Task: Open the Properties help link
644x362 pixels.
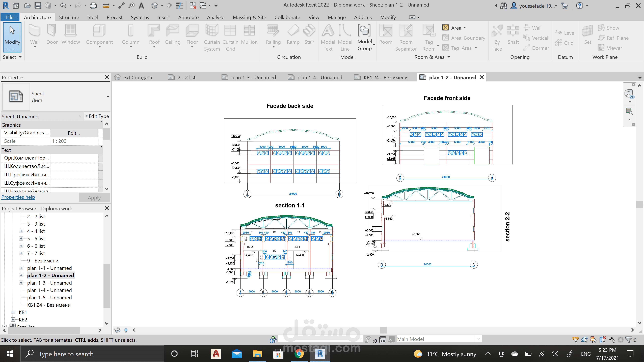Action: point(18,197)
